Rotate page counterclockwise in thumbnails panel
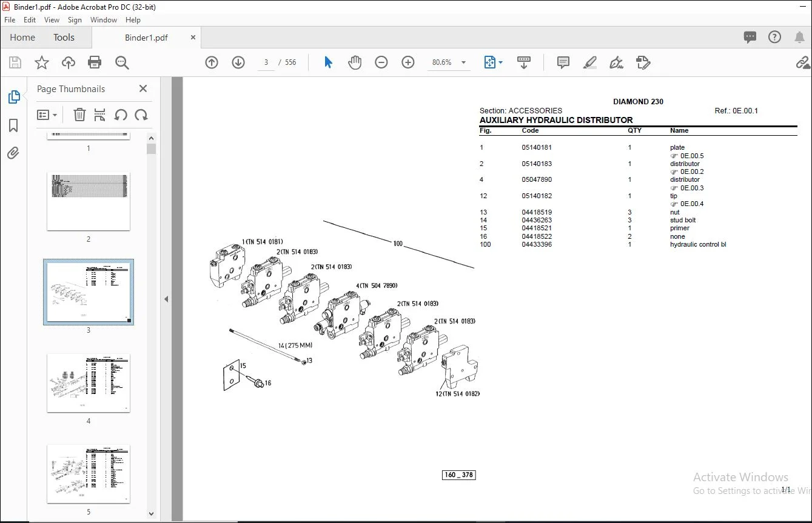 pos(121,115)
